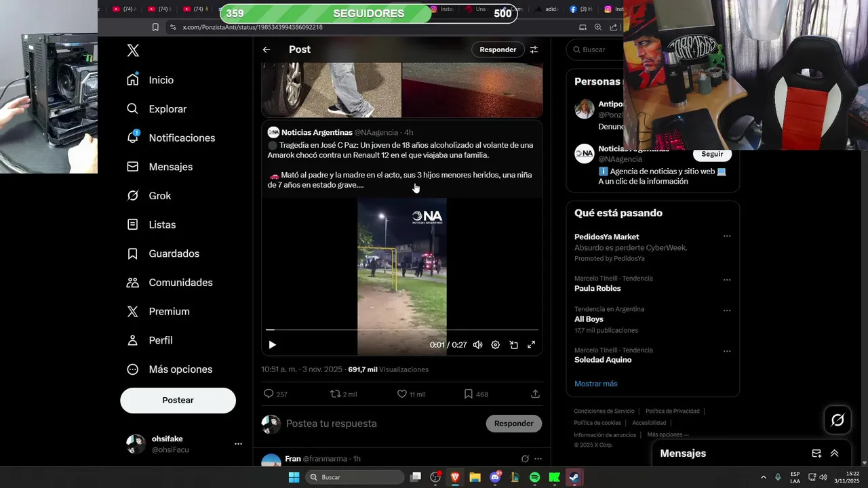This screenshot has width=868, height=488.
Task: Open Grok in the sidebar
Action: click(149, 196)
